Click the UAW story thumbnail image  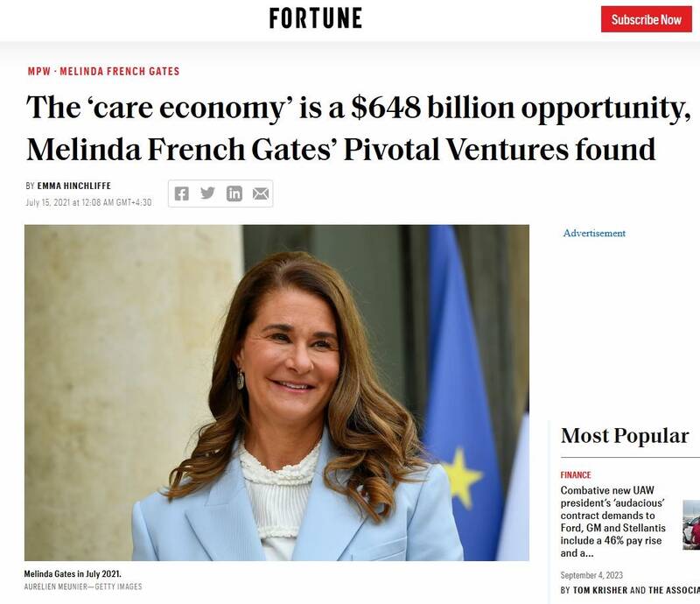693,525
